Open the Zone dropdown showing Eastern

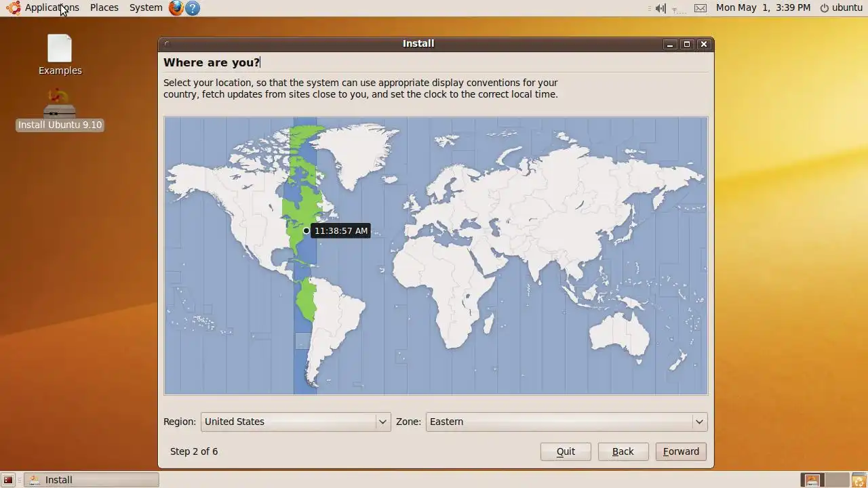click(x=566, y=422)
